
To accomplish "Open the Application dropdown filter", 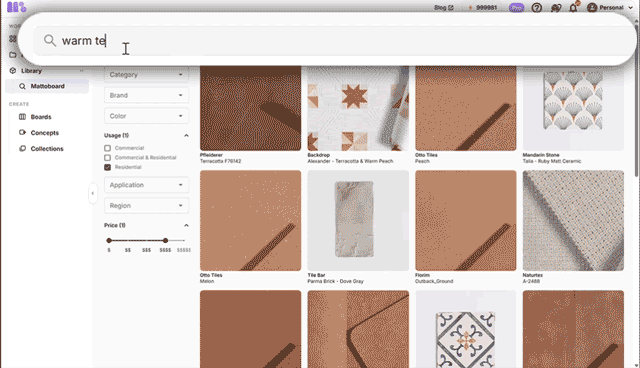I will [x=147, y=185].
